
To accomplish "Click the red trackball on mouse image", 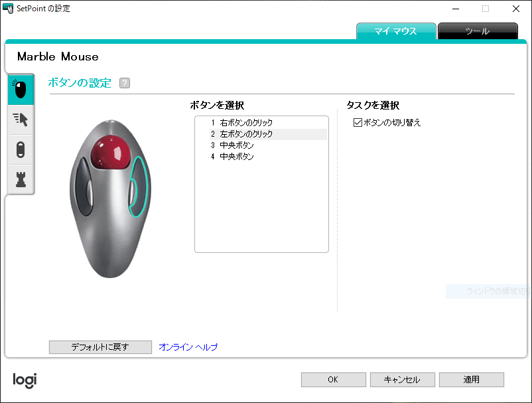I will point(111,152).
